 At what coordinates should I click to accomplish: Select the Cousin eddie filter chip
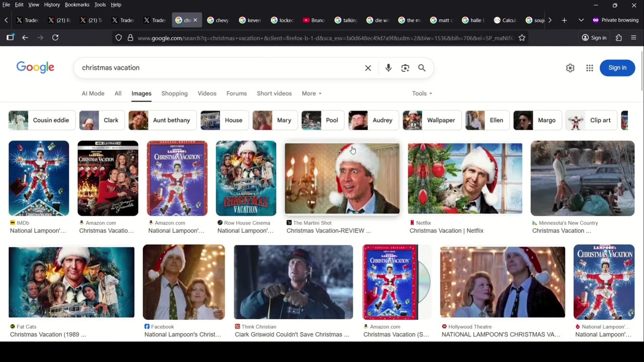pyautogui.click(x=42, y=120)
